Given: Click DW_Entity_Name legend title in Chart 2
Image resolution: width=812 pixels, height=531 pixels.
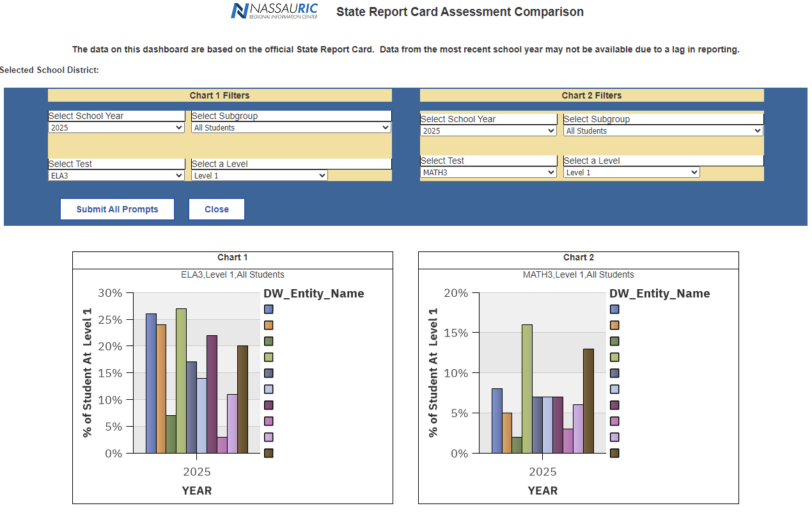Looking at the screenshot, I should coord(660,294).
